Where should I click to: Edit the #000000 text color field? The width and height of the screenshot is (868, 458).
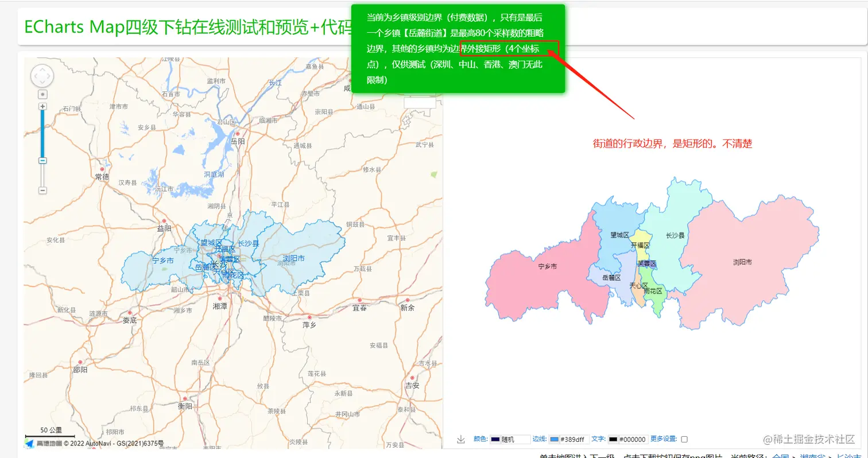(x=634, y=440)
